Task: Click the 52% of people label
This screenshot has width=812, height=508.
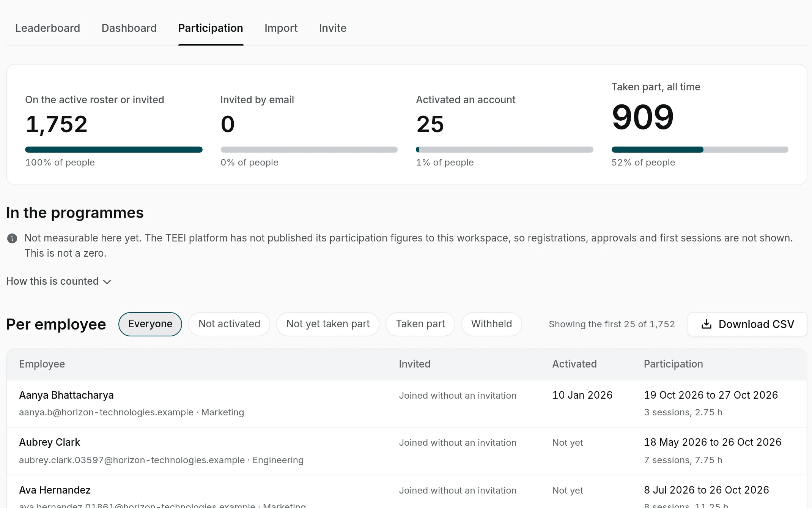Action: pos(643,162)
